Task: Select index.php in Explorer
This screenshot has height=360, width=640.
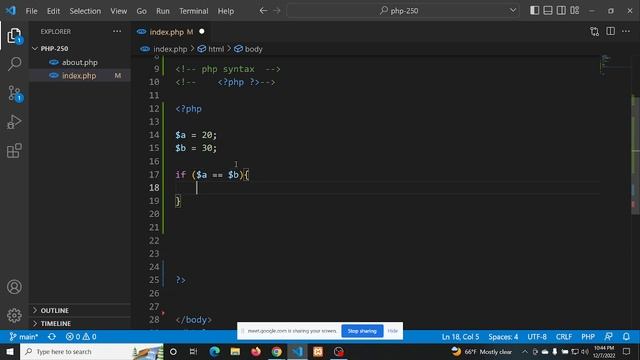Action: tap(80, 76)
